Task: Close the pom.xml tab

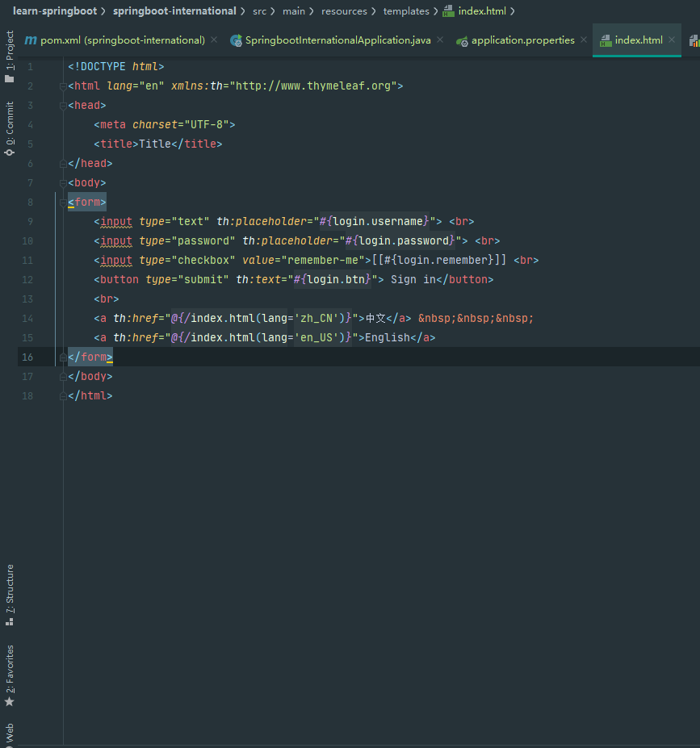Action: coord(214,40)
